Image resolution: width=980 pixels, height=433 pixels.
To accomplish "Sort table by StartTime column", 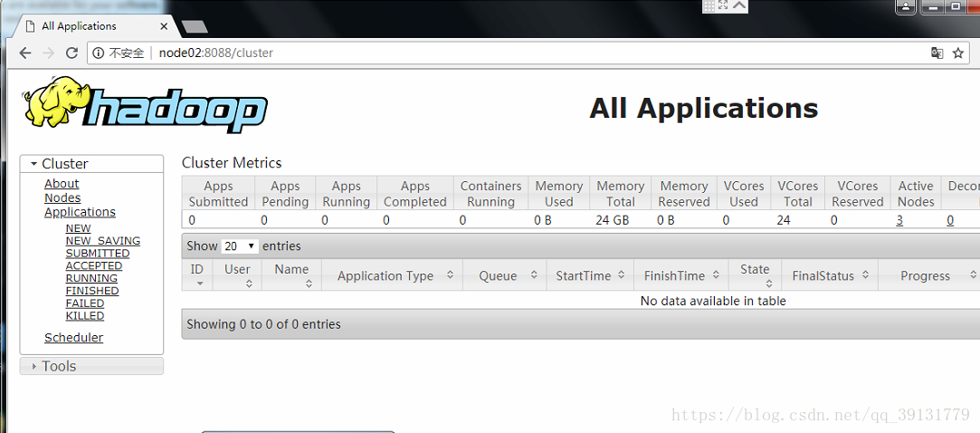I will pyautogui.click(x=590, y=275).
